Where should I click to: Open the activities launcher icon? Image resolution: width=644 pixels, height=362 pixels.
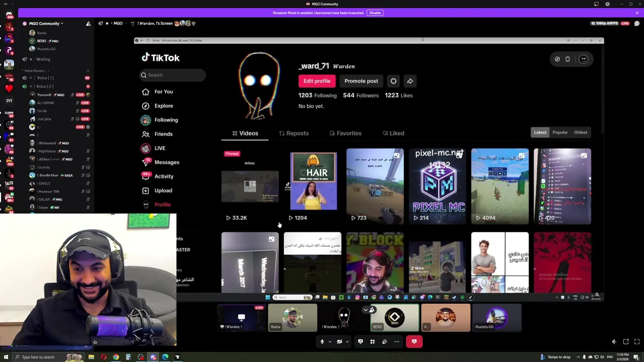(372, 341)
